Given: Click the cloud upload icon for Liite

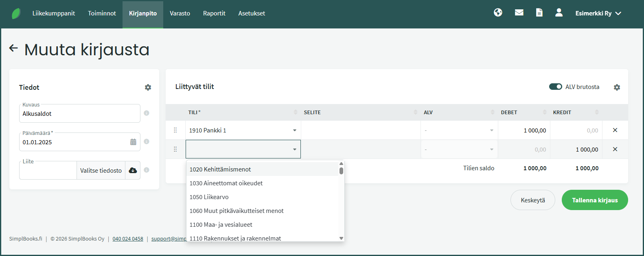Looking at the screenshot, I should [133, 171].
